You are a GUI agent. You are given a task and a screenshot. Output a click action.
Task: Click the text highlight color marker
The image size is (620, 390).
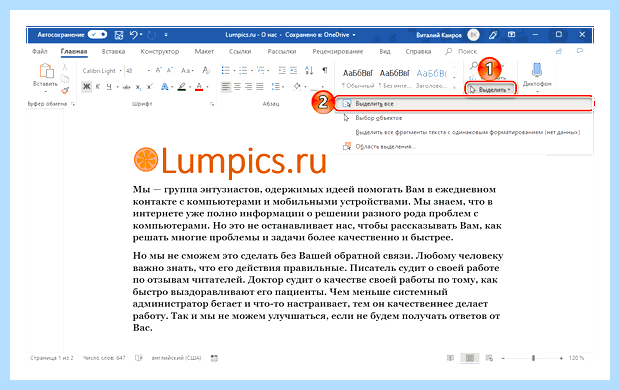coord(182,87)
